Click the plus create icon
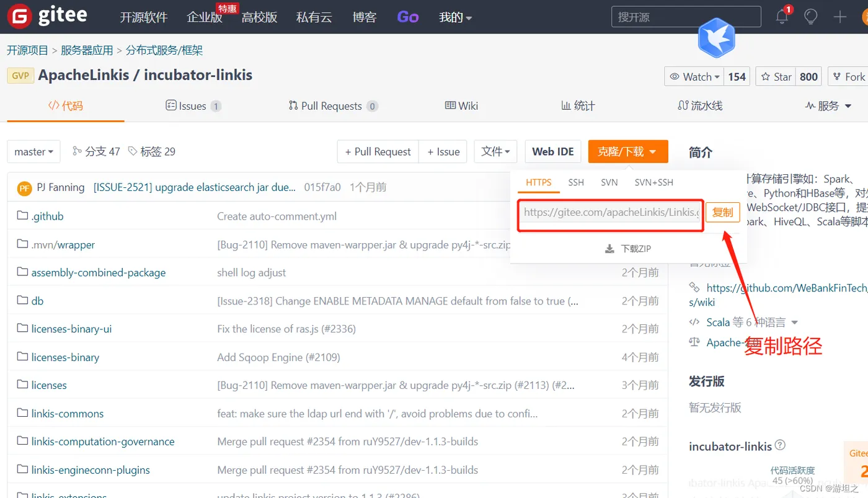 coord(840,17)
